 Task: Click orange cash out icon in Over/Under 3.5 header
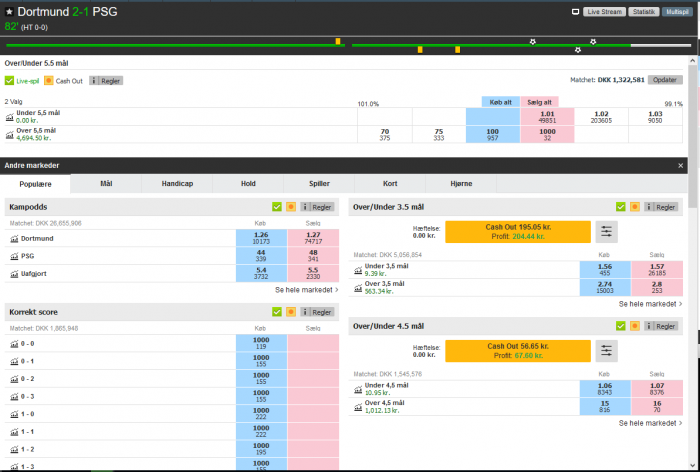pyautogui.click(x=635, y=207)
